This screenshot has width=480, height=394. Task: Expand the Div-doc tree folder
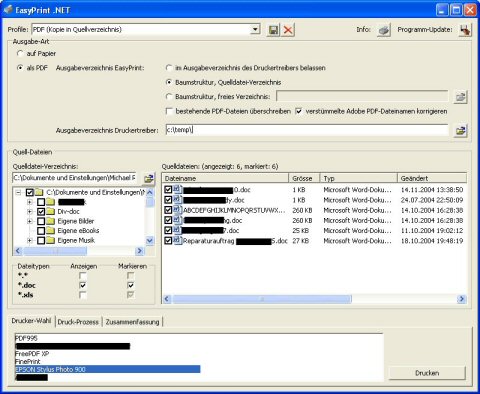pyautogui.click(x=30, y=211)
